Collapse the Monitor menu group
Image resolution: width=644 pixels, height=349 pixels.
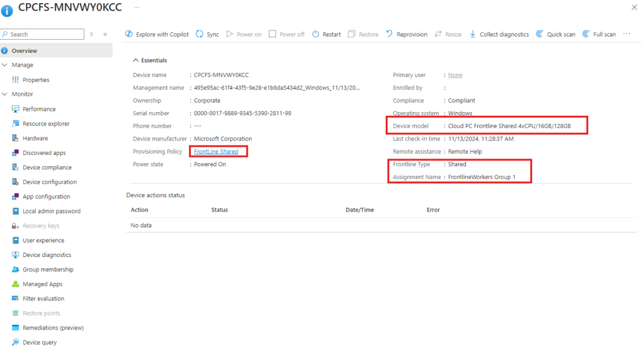(x=5, y=94)
